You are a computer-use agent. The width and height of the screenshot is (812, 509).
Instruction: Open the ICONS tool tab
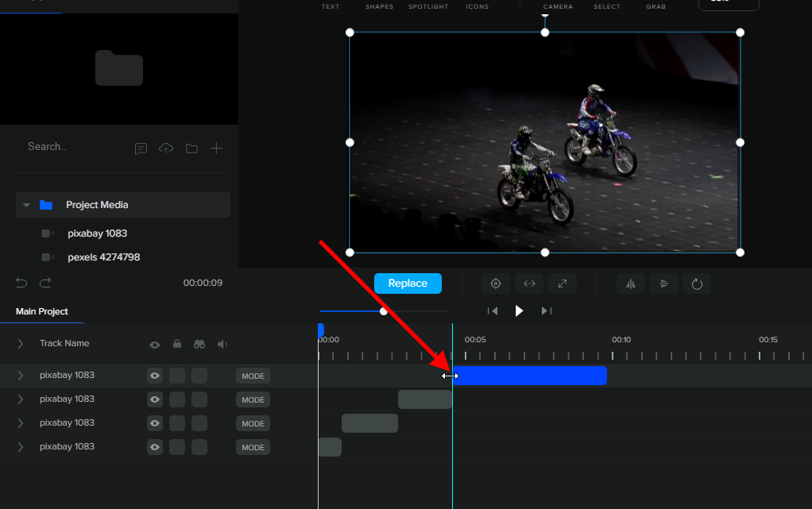click(x=477, y=6)
